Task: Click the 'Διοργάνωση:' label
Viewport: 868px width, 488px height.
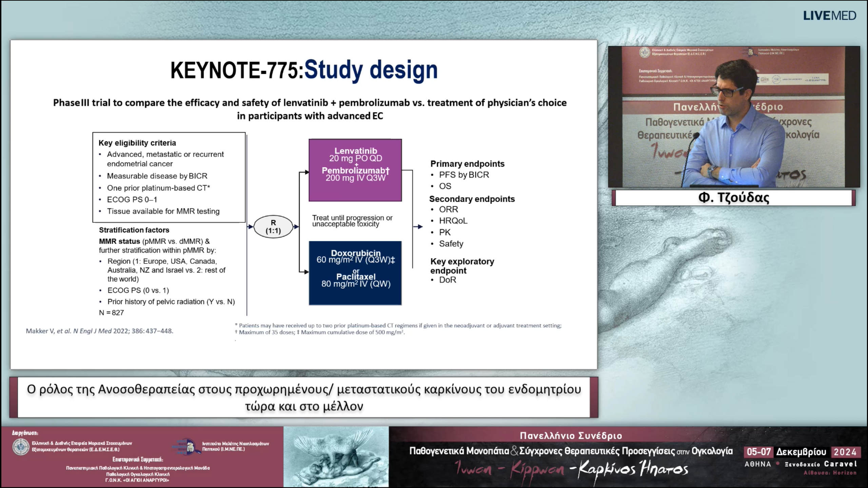Action: 25,433
